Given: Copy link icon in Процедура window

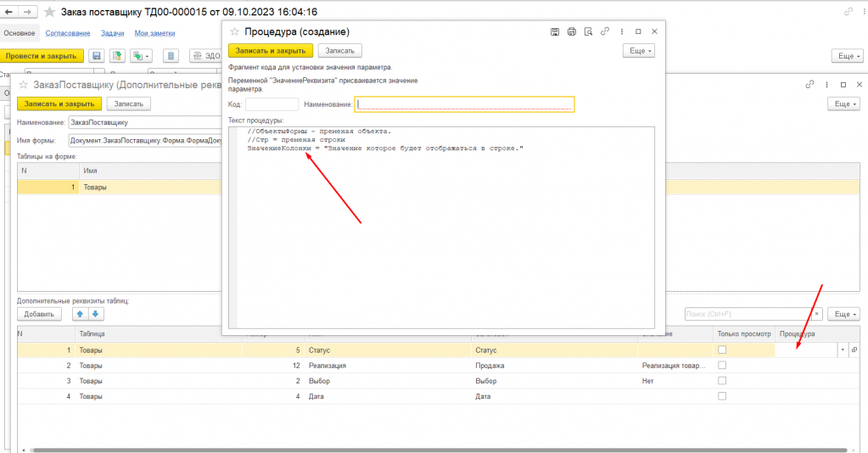Looking at the screenshot, I should [x=605, y=31].
